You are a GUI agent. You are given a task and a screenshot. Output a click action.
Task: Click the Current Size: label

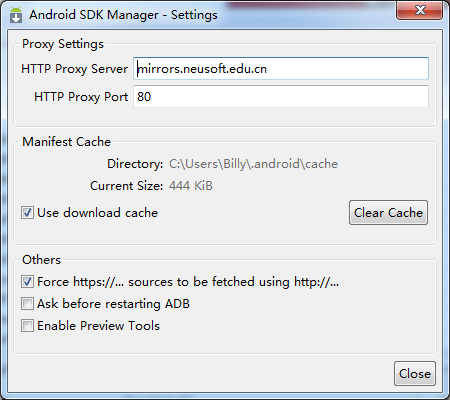click(127, 186)
